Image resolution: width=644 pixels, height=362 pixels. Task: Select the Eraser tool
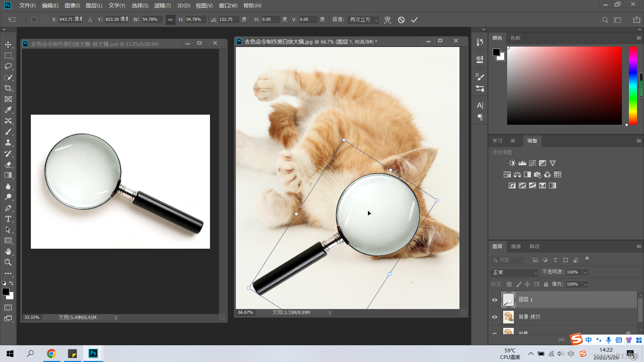(8, 165)
